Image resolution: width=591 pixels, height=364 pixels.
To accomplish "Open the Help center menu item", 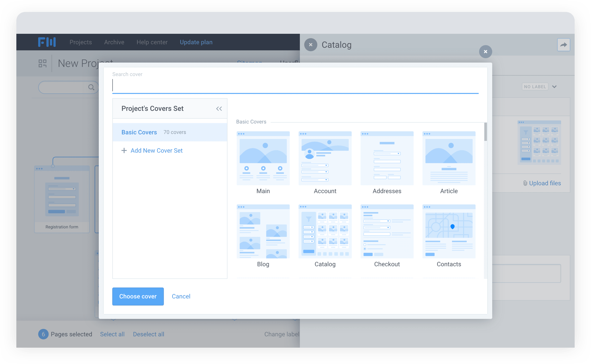I will (152, 42).
